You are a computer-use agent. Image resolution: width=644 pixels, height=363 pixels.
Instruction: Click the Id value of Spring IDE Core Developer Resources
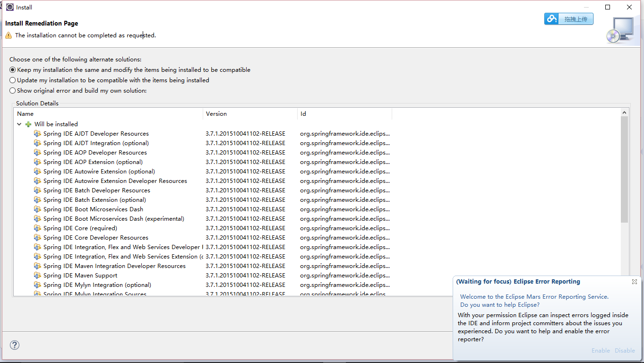tap(345, 238)
